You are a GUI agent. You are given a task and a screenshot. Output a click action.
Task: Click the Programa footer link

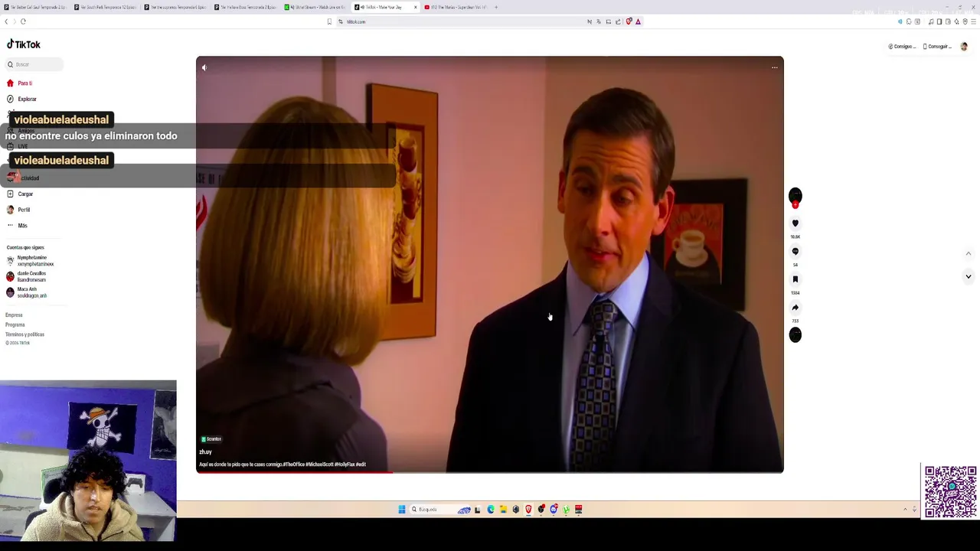pos(15,324)
